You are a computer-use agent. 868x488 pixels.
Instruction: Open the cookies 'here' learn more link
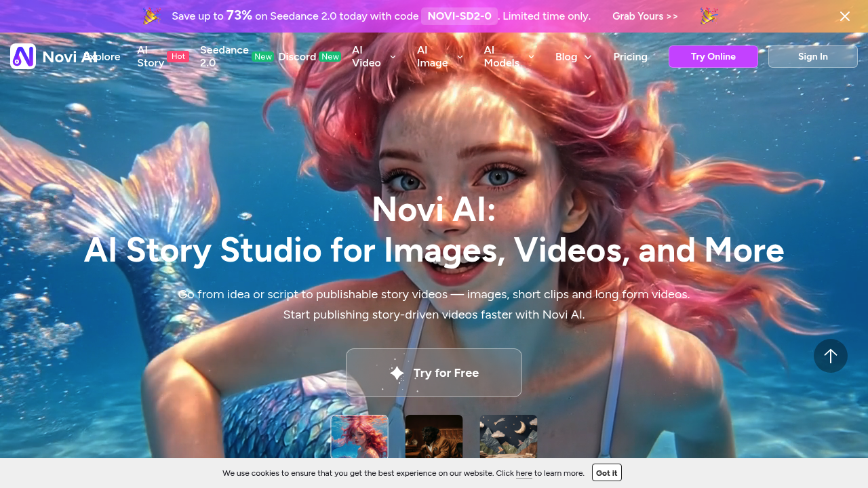524,473
